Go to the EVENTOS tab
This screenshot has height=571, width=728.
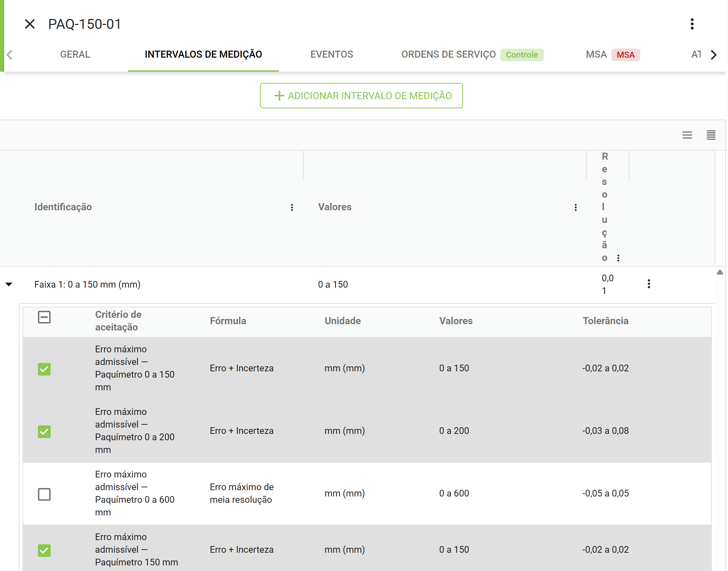tap(332, 54)
